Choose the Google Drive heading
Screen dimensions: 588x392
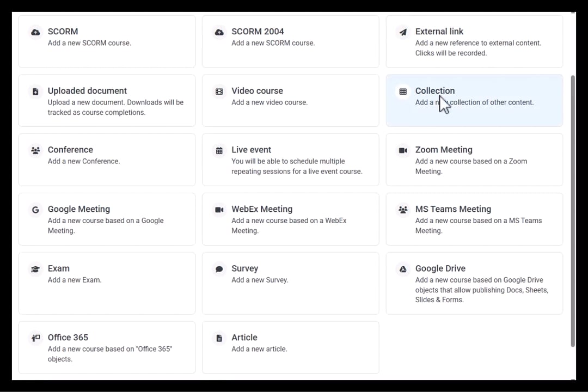[x=440, y=268]
